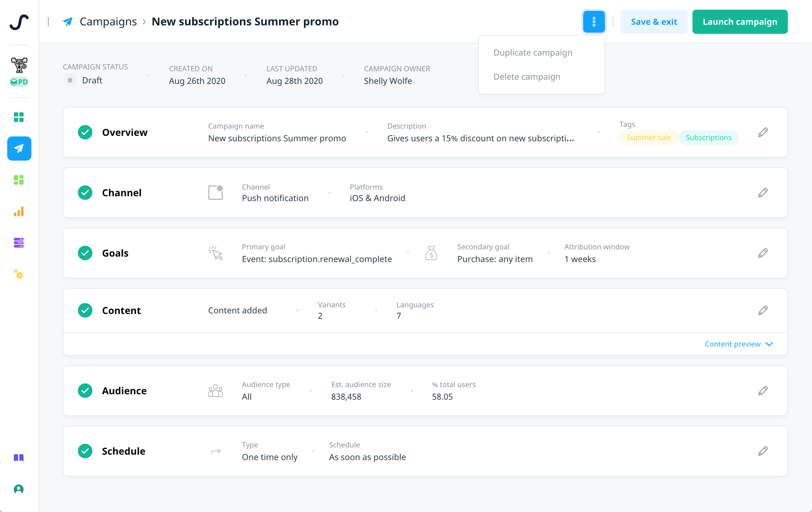
Task: Edit the Audience section with pencil icon
Action: click(763, 391)
